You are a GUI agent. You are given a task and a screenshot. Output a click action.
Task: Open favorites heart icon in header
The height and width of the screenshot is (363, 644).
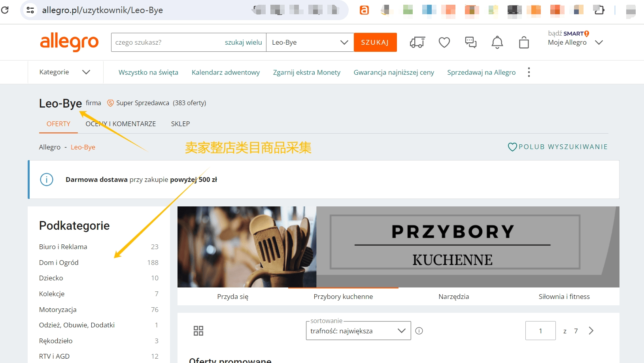point(444,42)
